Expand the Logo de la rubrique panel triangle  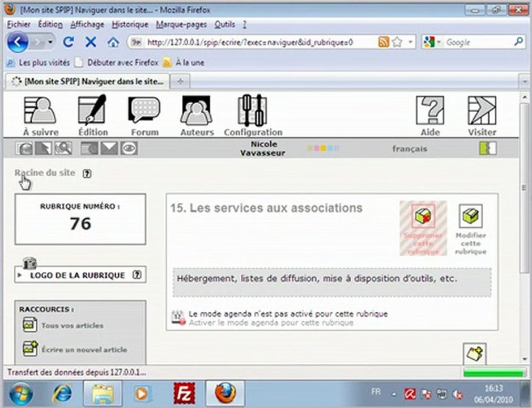pyautogui.click(x=20, y=275)
